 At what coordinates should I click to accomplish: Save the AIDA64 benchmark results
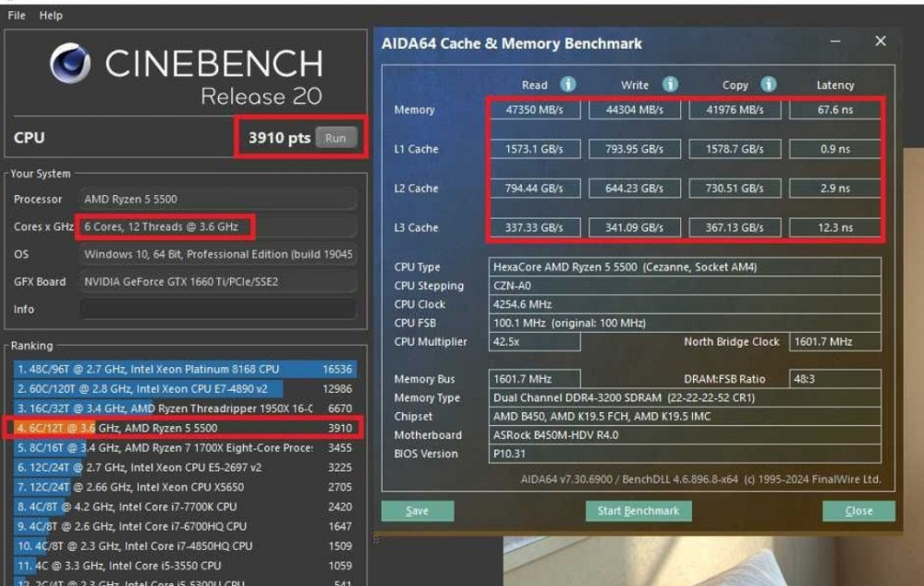417,510
